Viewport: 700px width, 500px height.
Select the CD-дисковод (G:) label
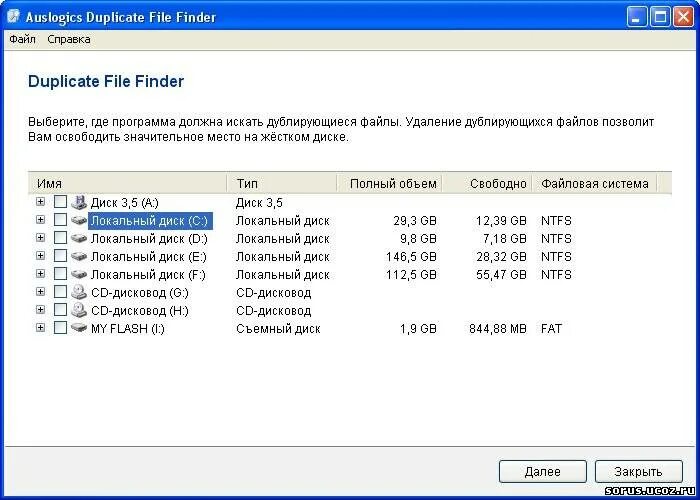[140, 293]
